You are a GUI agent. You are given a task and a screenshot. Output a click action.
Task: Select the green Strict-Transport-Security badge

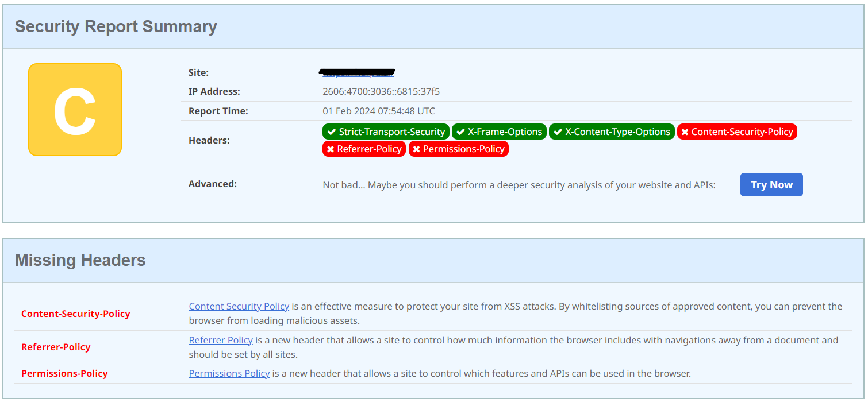click(x=386, y=132)
